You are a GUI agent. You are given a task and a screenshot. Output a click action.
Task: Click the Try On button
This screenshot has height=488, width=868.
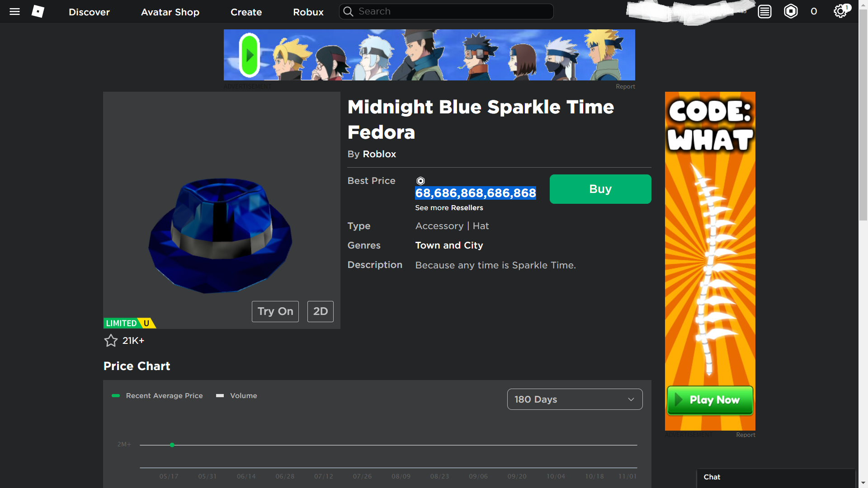(275, 310)
